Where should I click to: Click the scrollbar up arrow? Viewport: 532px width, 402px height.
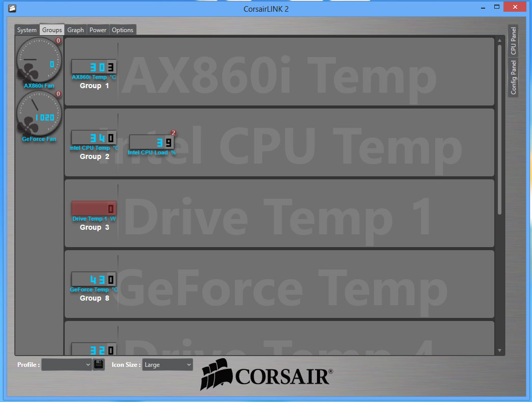[x=499, y=40]
